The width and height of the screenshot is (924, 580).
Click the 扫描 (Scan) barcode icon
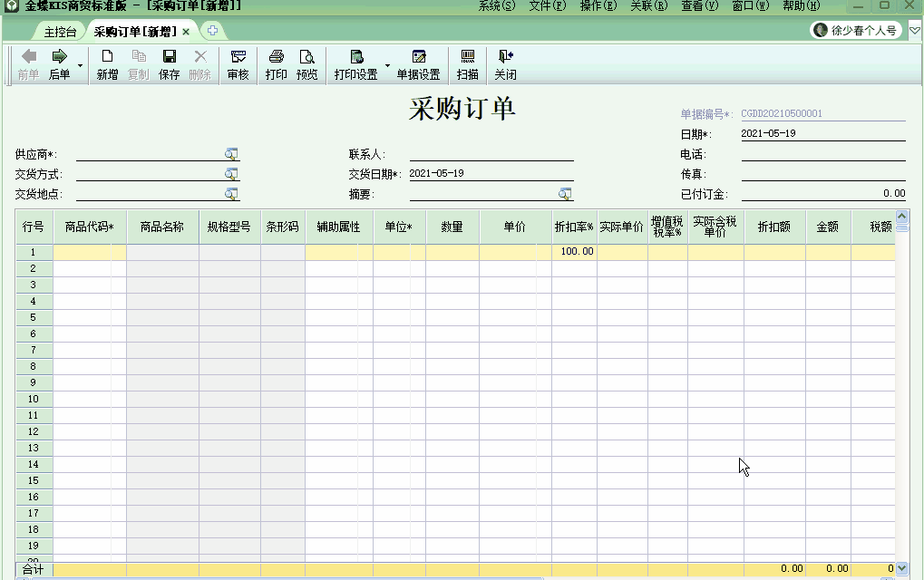coord(468,64)
